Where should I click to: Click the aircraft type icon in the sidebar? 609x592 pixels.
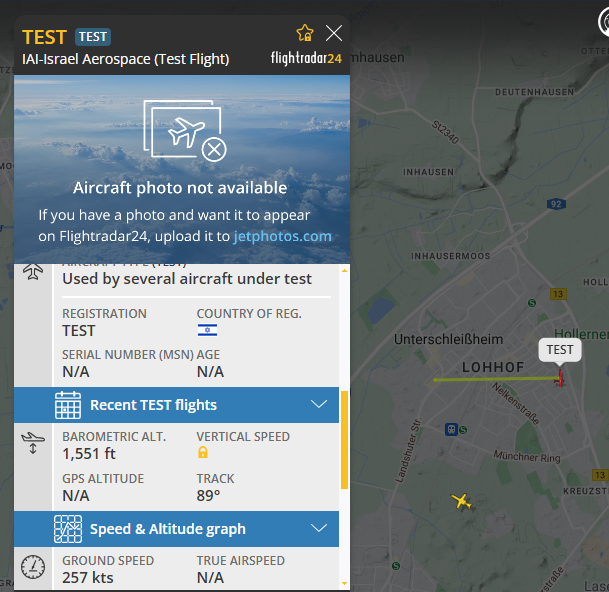(x=33, y=273)
